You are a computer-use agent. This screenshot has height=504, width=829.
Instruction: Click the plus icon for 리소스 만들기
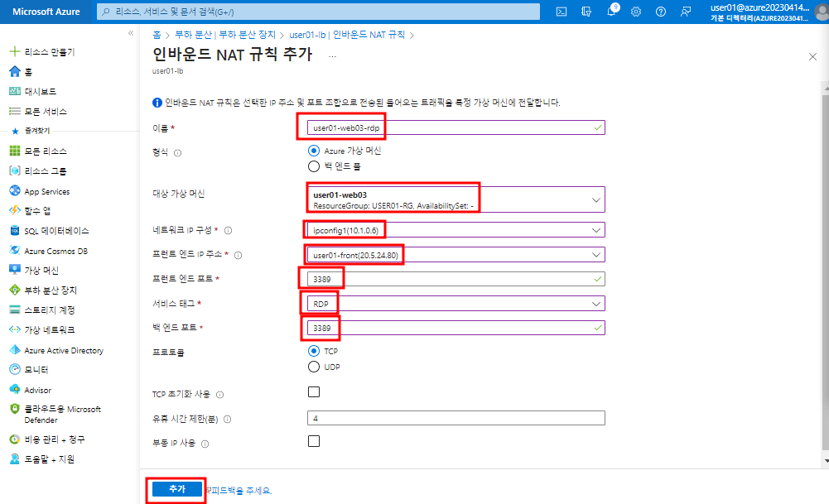tap(15, 51)
